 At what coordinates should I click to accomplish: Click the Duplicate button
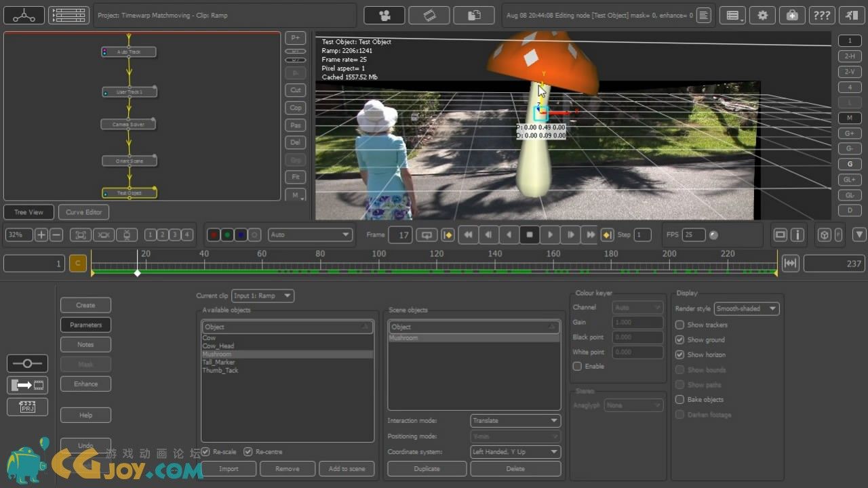427,468
